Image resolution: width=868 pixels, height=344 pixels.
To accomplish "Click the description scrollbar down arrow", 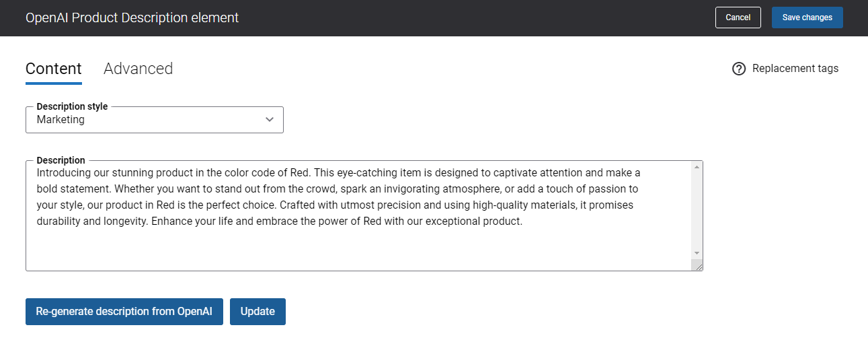I will 697,253.
